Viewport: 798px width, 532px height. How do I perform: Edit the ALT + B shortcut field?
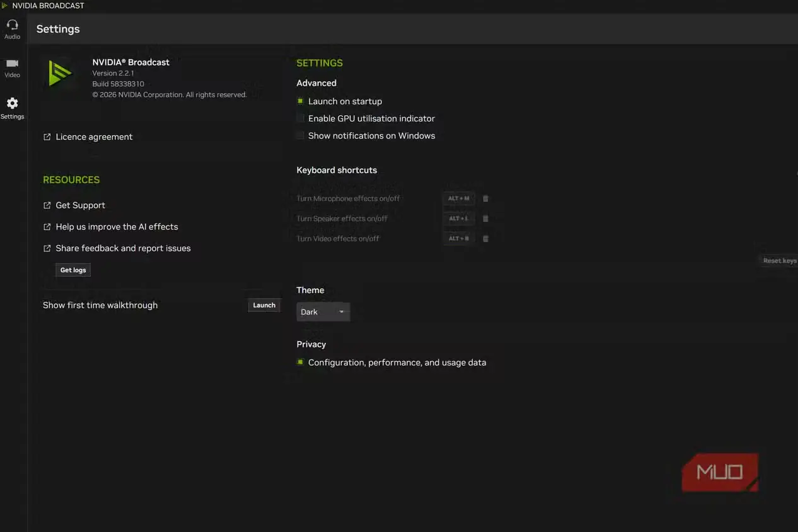point(458,239)
